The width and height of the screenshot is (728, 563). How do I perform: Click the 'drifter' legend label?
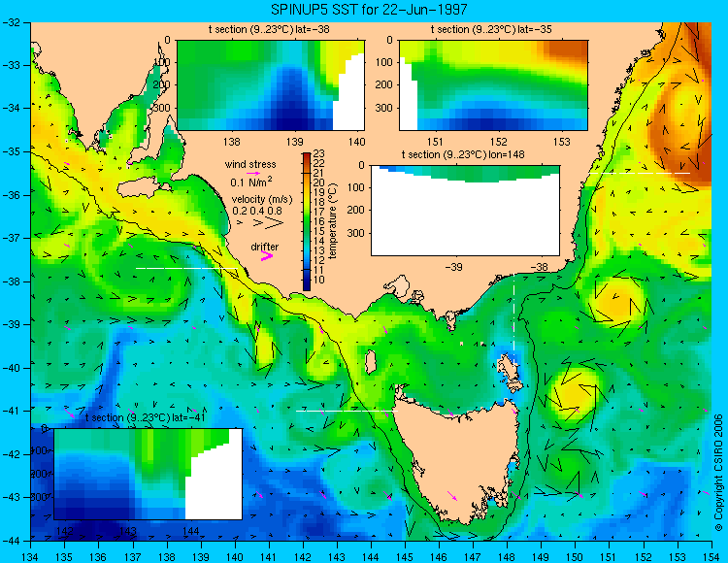(265, 247)
